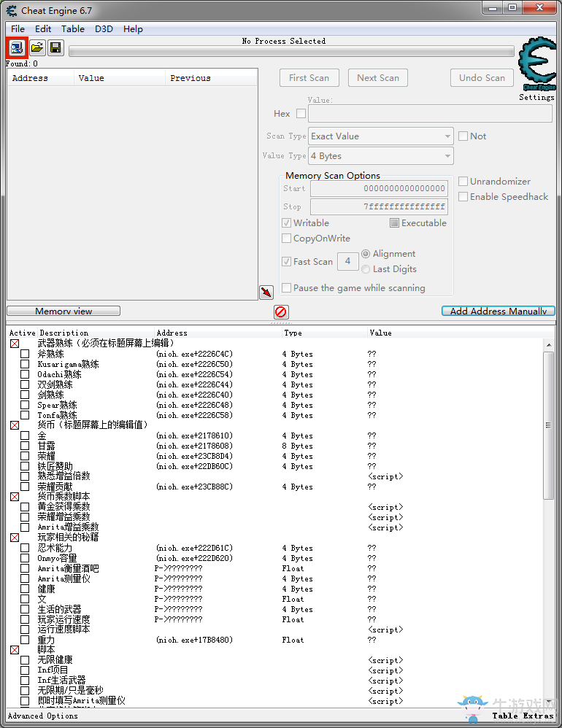
Task: Open the Edit menu
Action: point(43,28)
